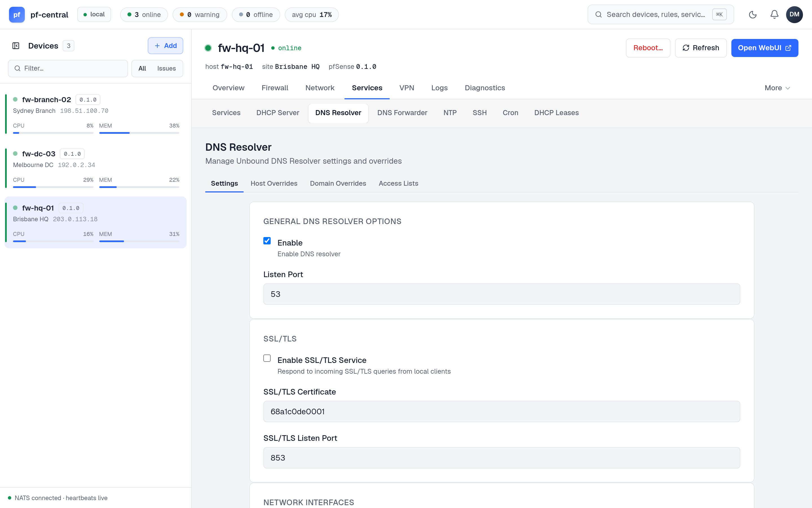Click the ⌘K shortcut badge
The height and width of the screenshot is (508, 812).
[x=720, y=14]
